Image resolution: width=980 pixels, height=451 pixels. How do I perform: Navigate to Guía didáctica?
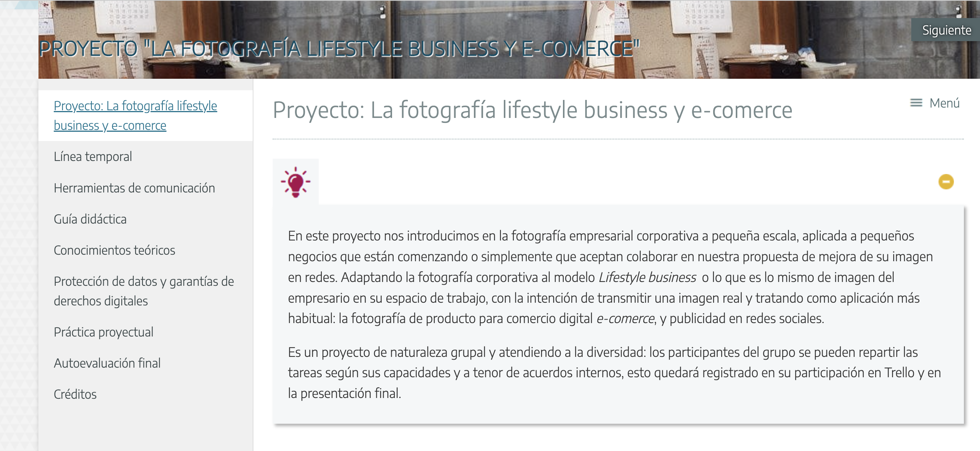(x=90, y=219)
